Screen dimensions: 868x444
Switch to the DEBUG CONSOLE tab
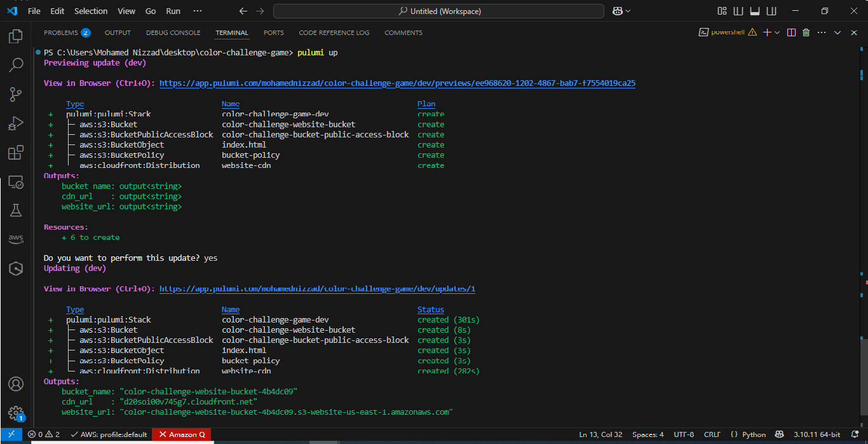(173, 32)
